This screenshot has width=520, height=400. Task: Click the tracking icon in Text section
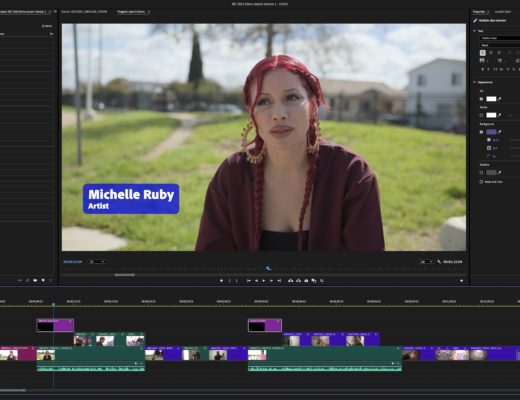point(482,60)
